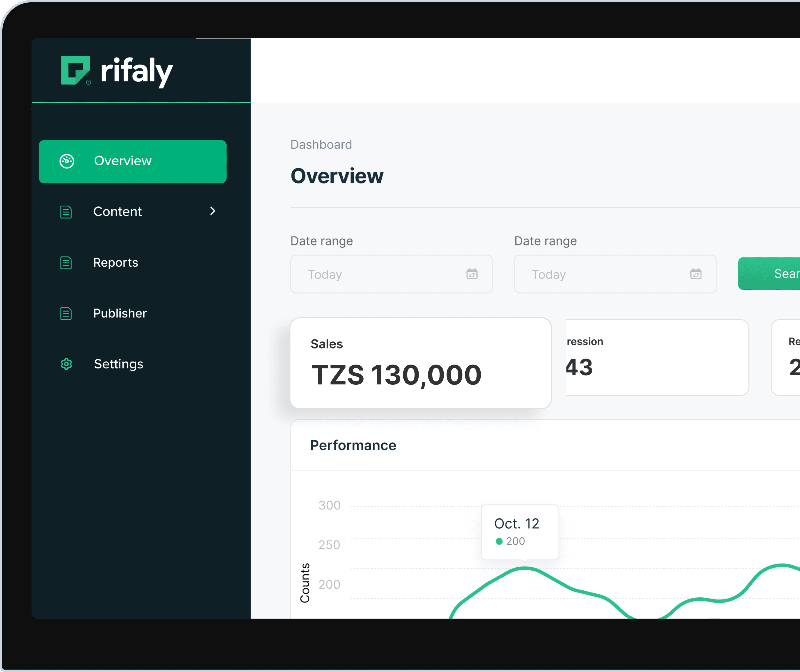800x672 pixels.
Task: Open Publisher from the sidebar
Action: [x=120, y=313]
